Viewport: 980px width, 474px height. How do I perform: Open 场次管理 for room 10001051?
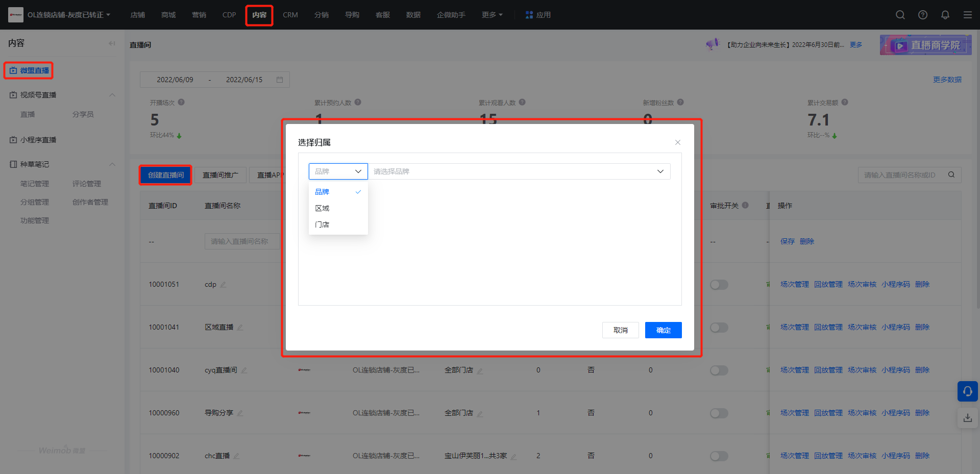795,284
